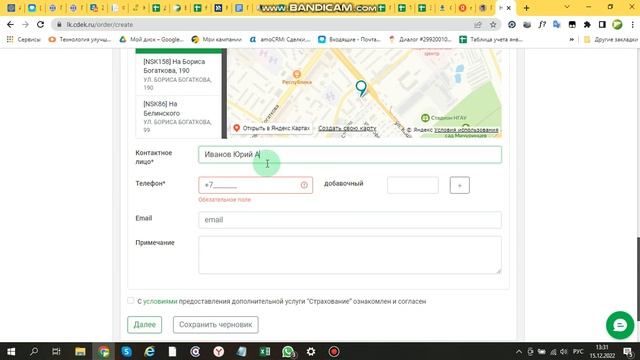Click the Email input field

[x=350, y=220]
